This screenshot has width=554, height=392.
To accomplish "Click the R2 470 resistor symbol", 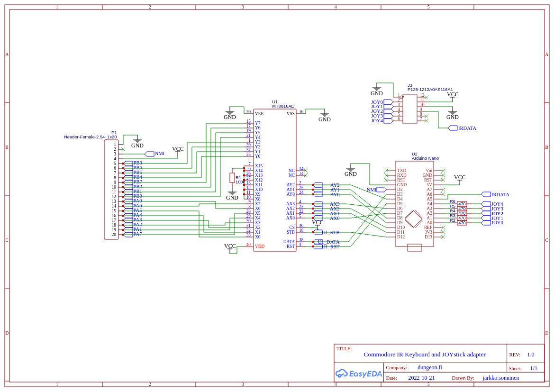I will pyautogui.click(x=462, y=223).
